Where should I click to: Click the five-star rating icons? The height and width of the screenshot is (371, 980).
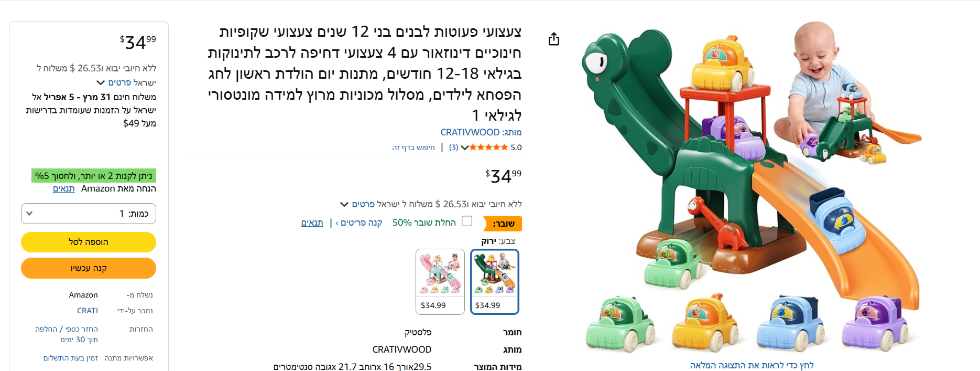(489, 147)
